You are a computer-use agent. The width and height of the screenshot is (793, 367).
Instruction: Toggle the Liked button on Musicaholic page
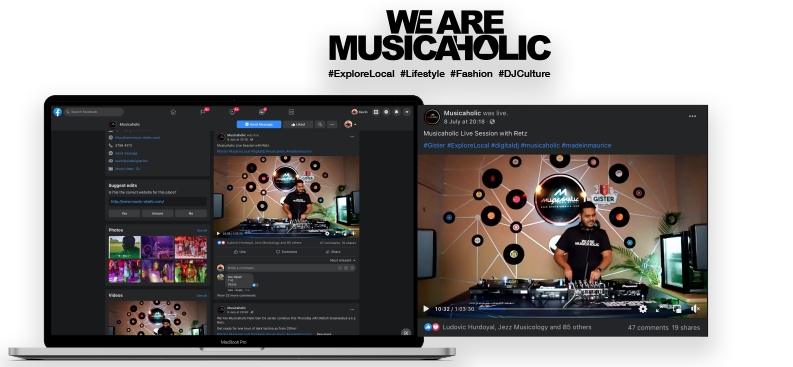(x=297, y=124)
